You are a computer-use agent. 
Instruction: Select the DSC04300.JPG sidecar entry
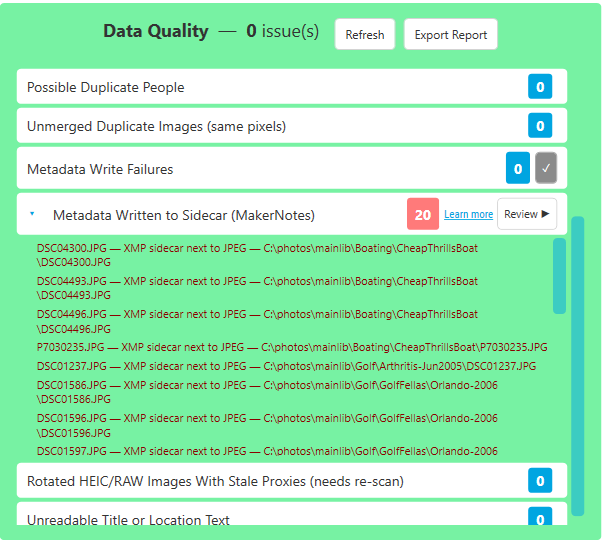257,255
